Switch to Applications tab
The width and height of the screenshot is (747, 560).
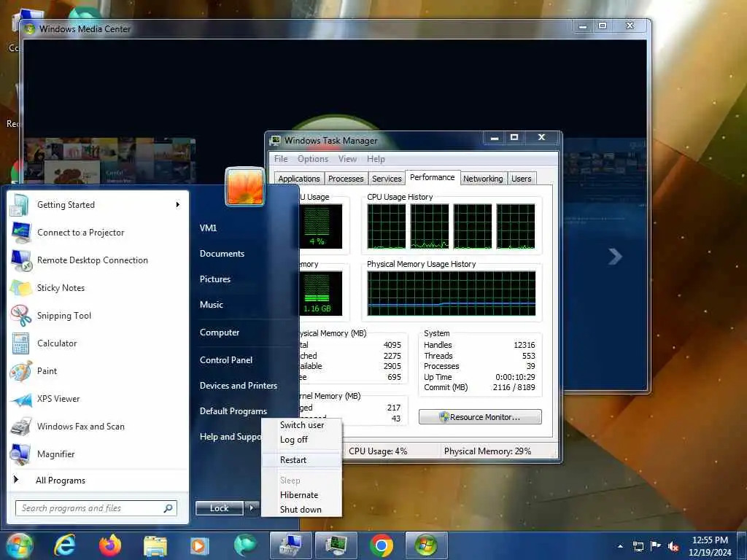point(299,179)
